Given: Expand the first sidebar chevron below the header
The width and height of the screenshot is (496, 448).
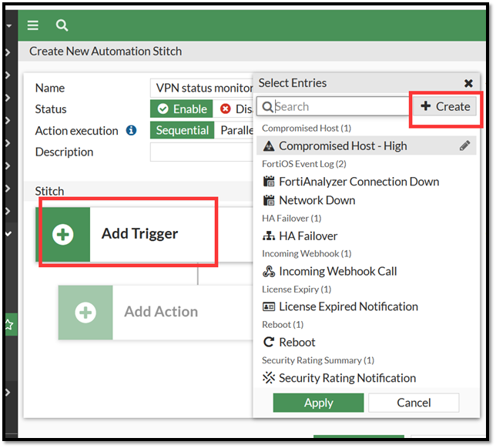Looking at the screenshot, I should [8, 52].
